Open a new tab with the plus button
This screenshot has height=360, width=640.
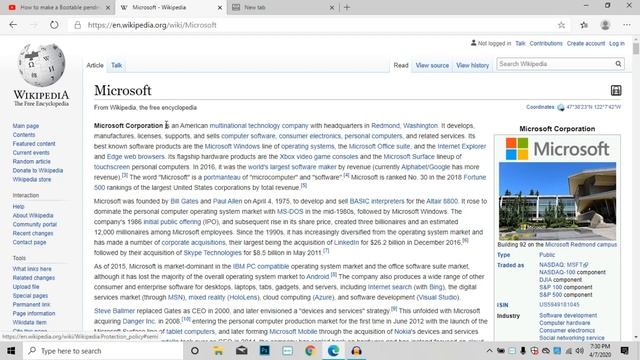347,7
